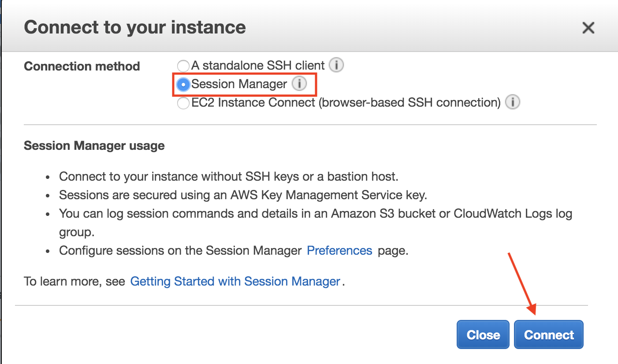Click the 'Connection method' field label

click(x=82, y=67)
